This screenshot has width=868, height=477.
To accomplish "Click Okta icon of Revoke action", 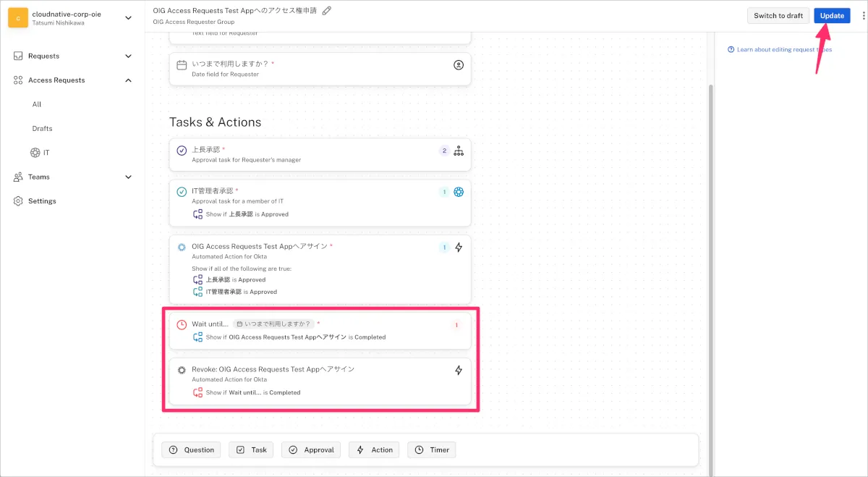I will coord(182,370).
